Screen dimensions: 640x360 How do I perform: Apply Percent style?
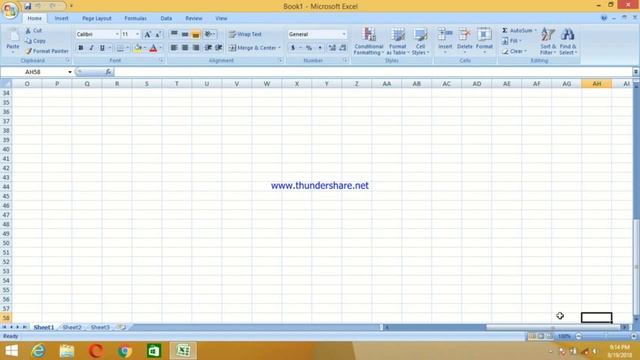pyautogui.click(x=309, y=48)
